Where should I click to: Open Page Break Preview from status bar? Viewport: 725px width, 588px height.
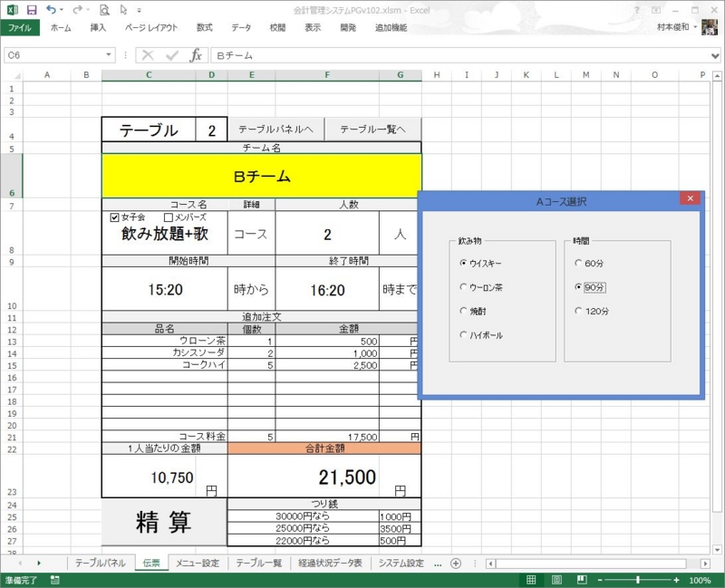pyautogui.click(x=580, y=578)
